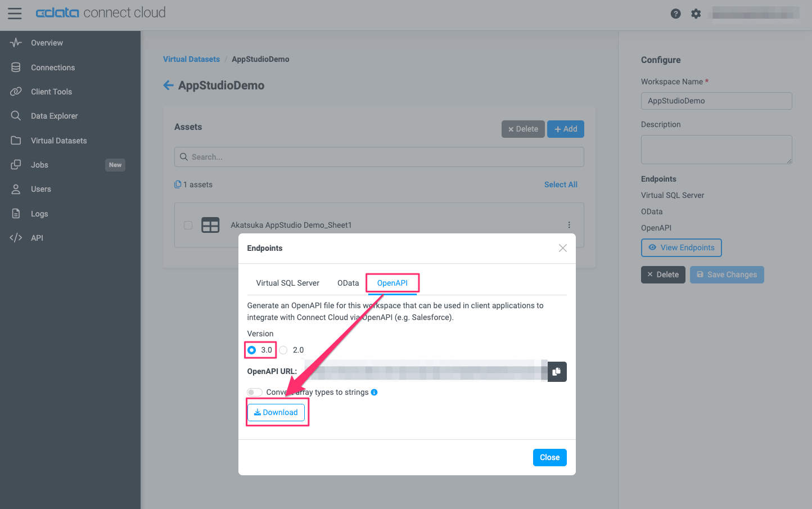
Task: Select the 3.0 version radio button
Action: point(252,350)
